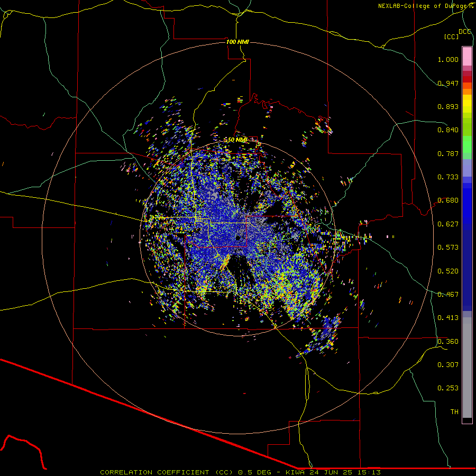Click the red color band near 0.947
This screenshot has width=476, height=476.
(467, 79)
